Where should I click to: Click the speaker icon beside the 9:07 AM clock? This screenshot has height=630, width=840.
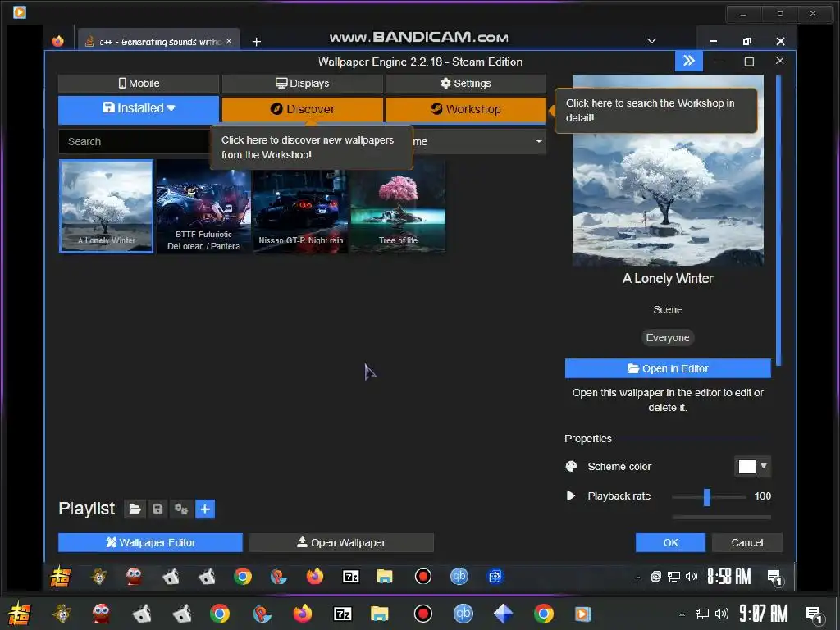click(722, 614)
